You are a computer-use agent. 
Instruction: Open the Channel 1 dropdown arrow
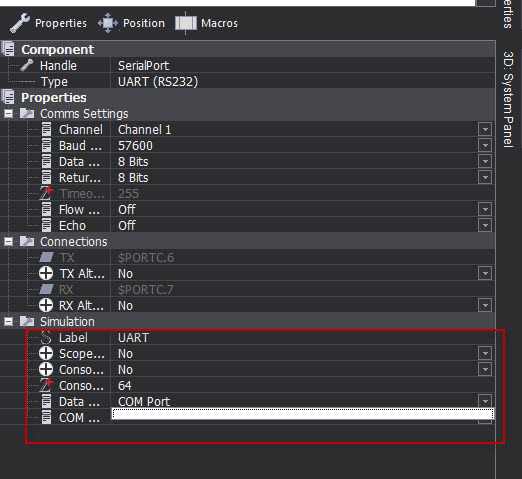tap(485, 129)
